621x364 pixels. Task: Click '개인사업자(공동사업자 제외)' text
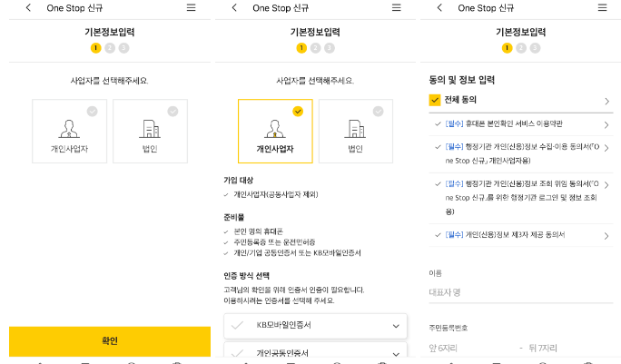click(276, 194)
